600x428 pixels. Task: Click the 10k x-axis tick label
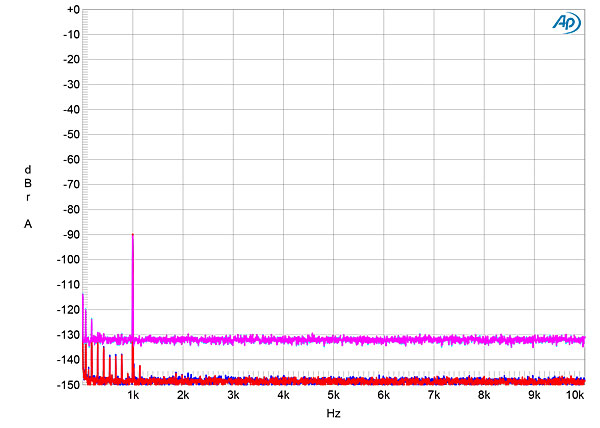[574, 397]
